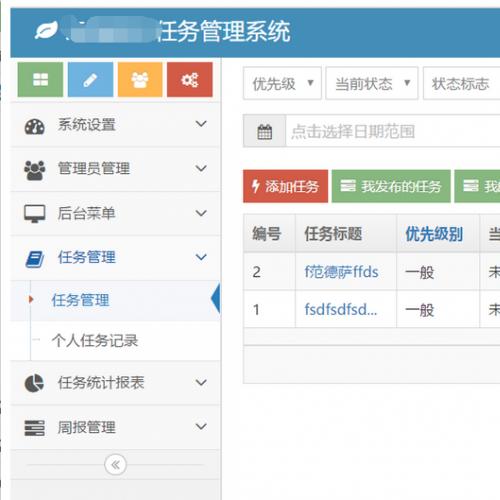Click the dashboard gauge icon beside 系统设置
This screenshot has height=500, width=500.
pyautogui.click(x=35, y=127)
